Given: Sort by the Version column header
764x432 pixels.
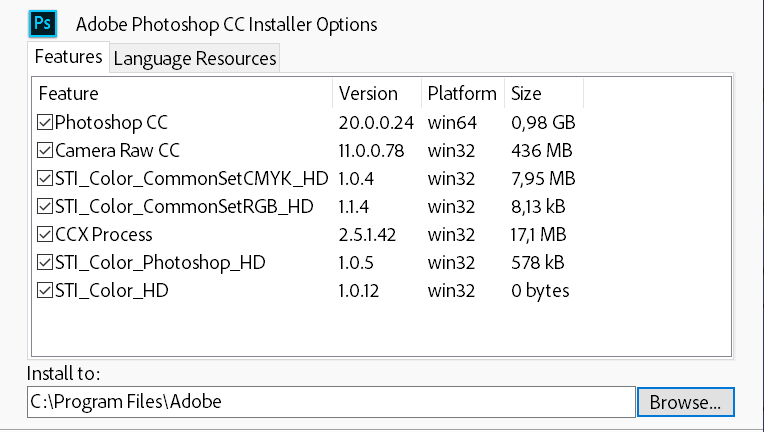Looking at the screenshot, I should pyautogui.click(x=377, y=94).
